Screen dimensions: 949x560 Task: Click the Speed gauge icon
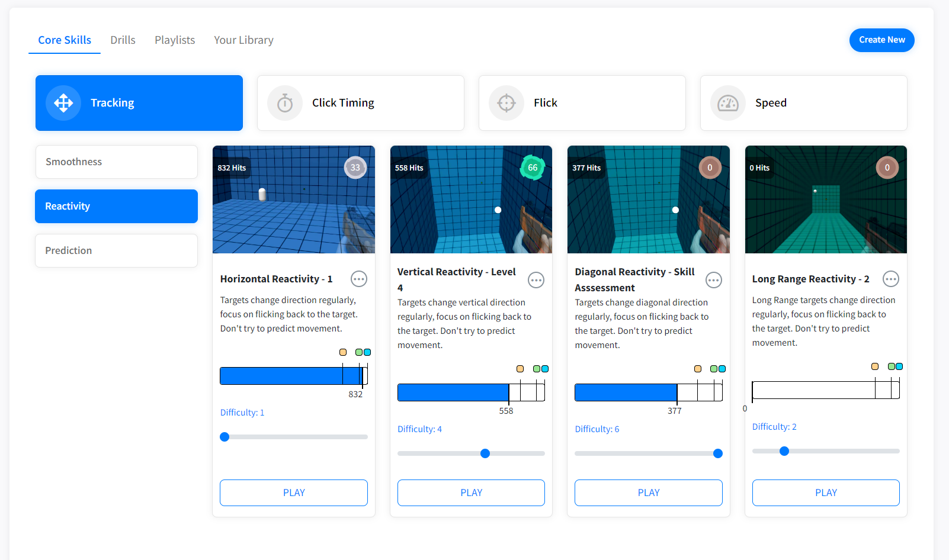click(729, 102)
